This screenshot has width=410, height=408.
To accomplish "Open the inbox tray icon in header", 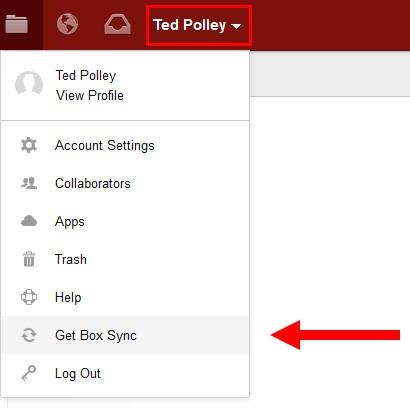I will point(117,25).
